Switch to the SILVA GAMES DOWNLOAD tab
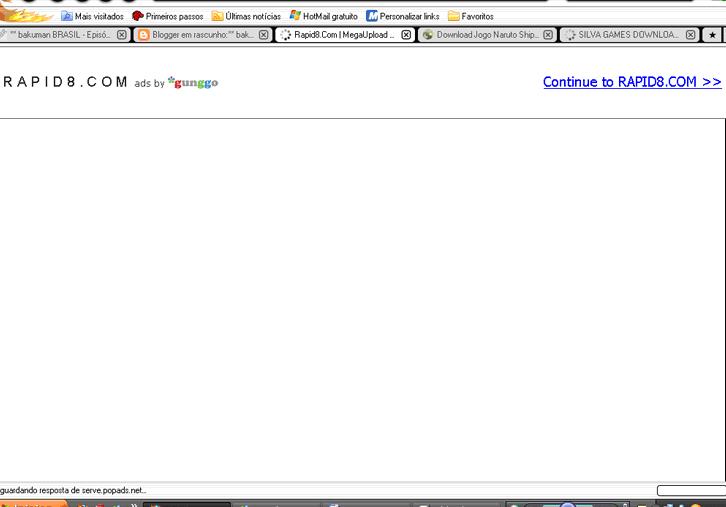The height and width of the screenshot is (507, 726). click(x=629, y=35)
